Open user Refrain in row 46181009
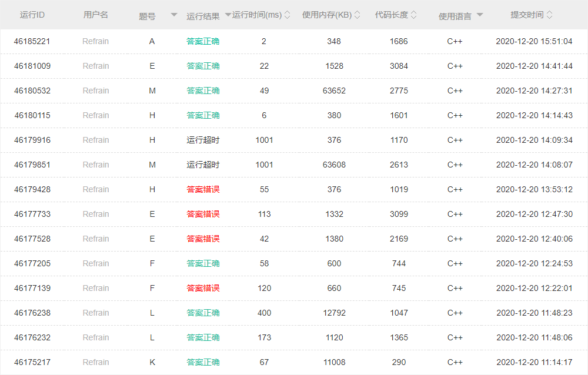Screen dimensions: 588x375 (96, 66)
